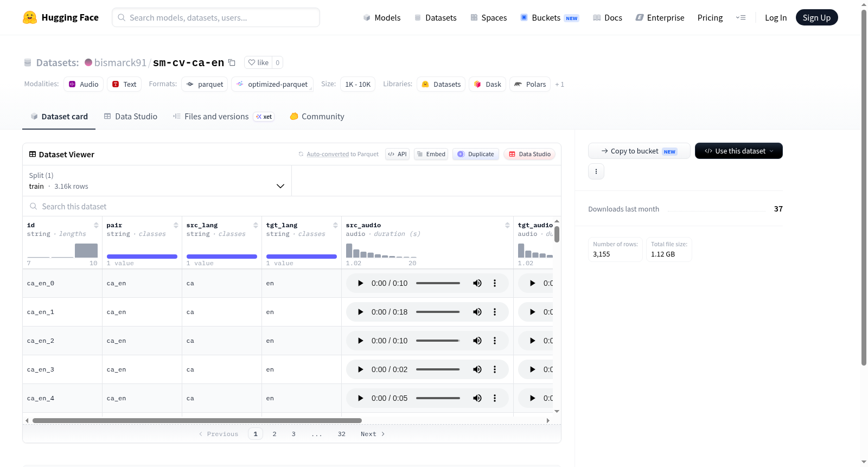Image resolution: width=868 pixels, height=467 pixels.
Task: Mute src_audio in row ca_en_4
Action: click(477, 398)
